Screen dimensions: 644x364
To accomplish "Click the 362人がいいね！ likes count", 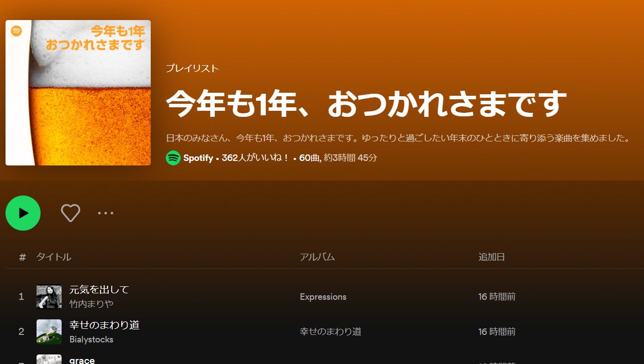I will click(255, 158).
